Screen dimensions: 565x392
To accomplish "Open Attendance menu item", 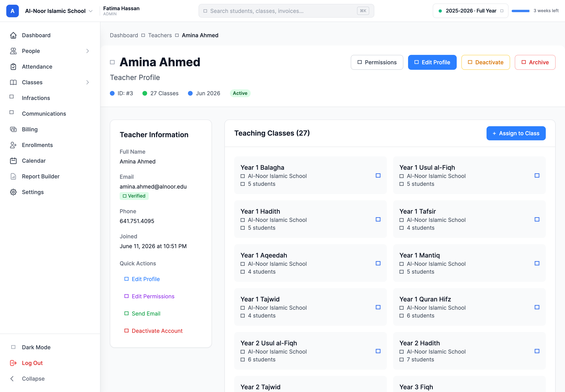I will coord(50,67).
